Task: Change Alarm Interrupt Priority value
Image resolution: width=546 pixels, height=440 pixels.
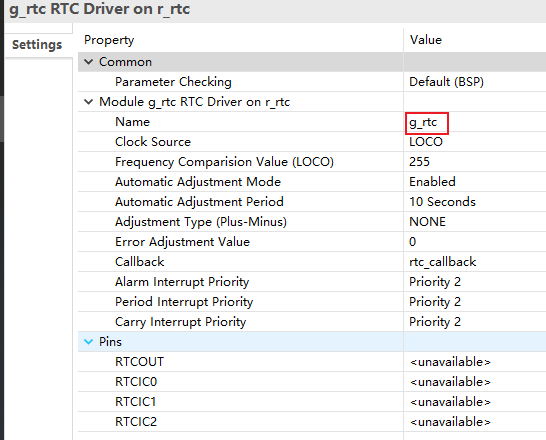Action: pyautogui.click(x=475, y=282)
